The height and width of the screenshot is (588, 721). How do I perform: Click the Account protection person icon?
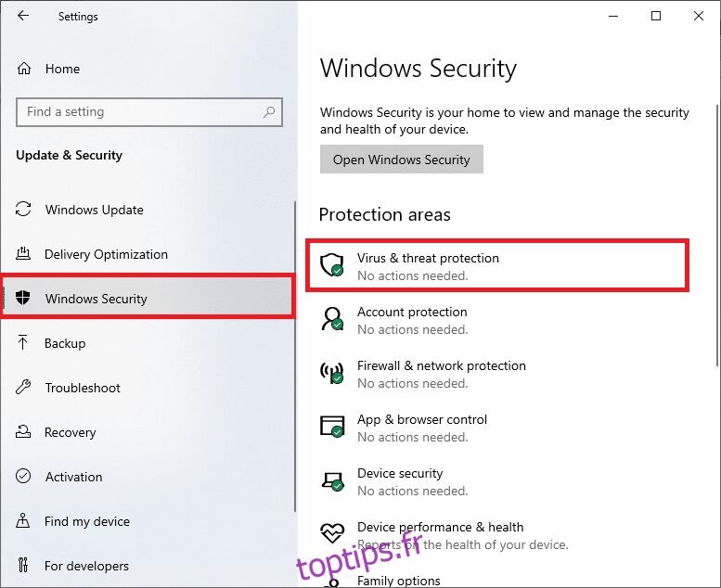(332, 319)
